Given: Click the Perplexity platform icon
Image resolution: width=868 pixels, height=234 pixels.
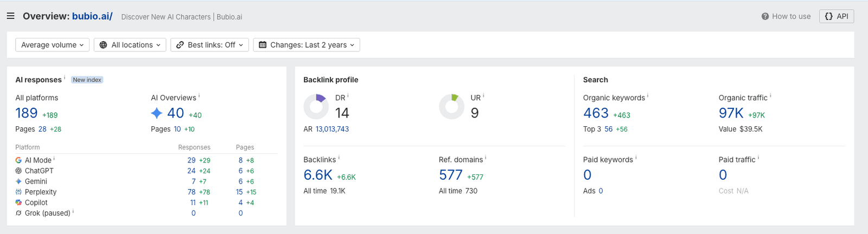Looking at the screenshot, I should point(18,192).
